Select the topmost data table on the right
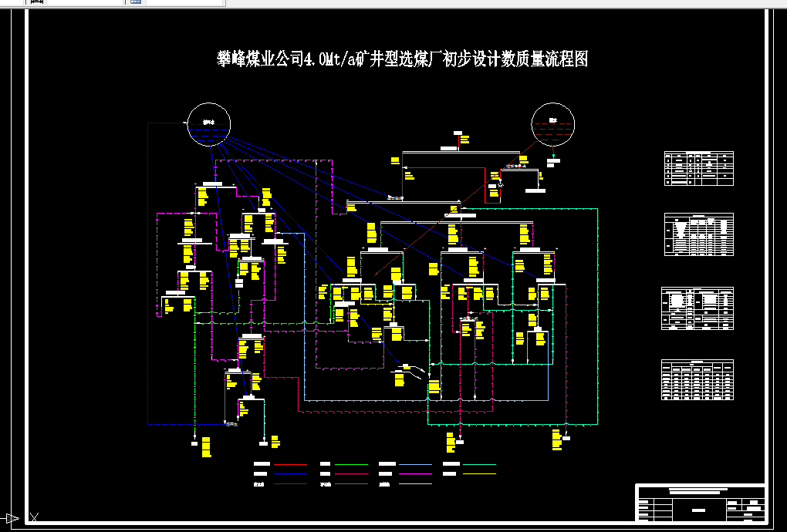The image size is (787, 532). click(699, 169)
